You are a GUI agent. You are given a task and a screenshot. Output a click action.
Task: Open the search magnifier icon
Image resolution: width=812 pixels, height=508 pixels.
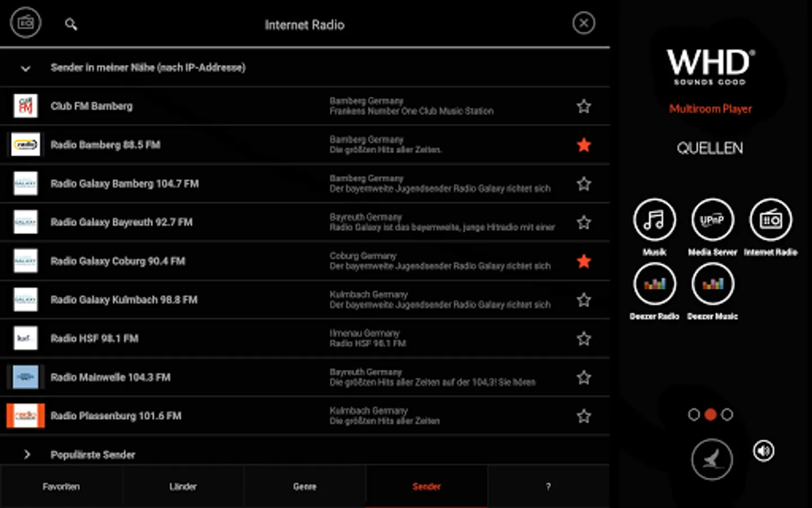click(x=70, y=24)
